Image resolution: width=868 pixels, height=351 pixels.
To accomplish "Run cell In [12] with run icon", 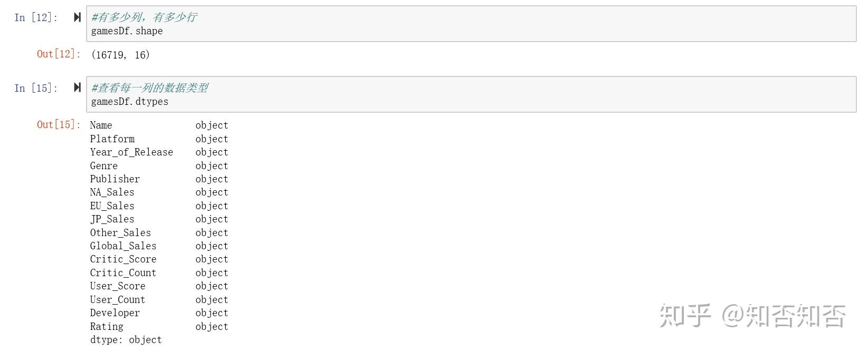I will coord(77,17).
